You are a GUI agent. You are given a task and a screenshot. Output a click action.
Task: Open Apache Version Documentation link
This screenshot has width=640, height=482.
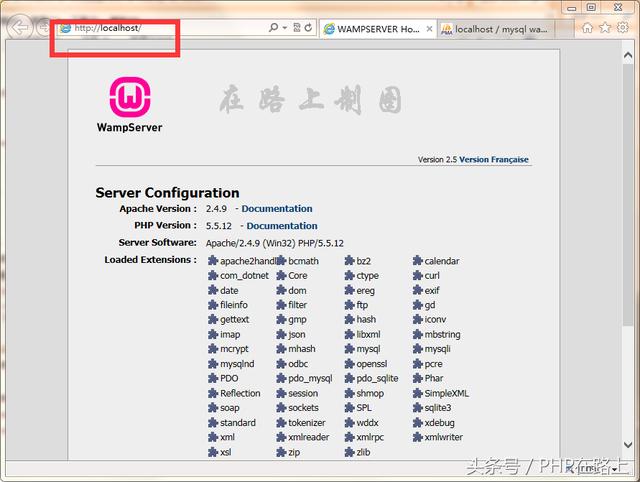(277, 209)
